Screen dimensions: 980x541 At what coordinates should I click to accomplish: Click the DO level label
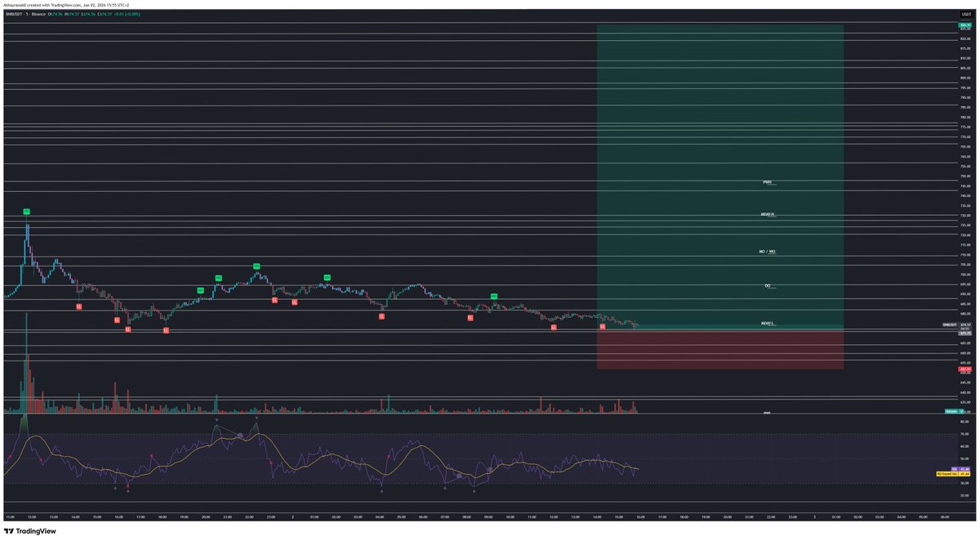point(768,286)
